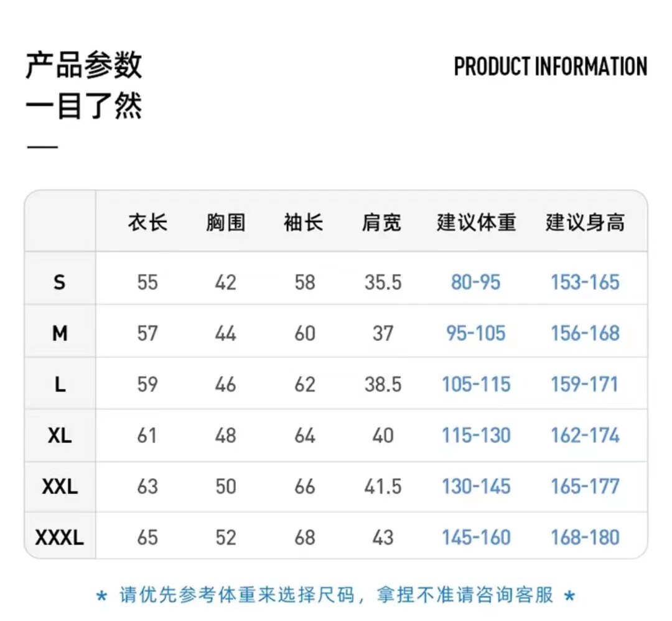
Task: Click sleeve value 68 in XXXL row
Action: (305, 538)
